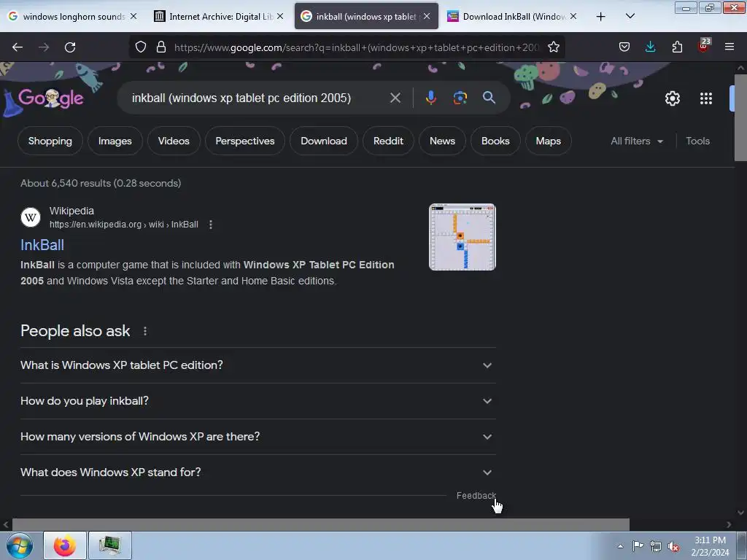Click the Firefox taskbar button

pos(65,545)
